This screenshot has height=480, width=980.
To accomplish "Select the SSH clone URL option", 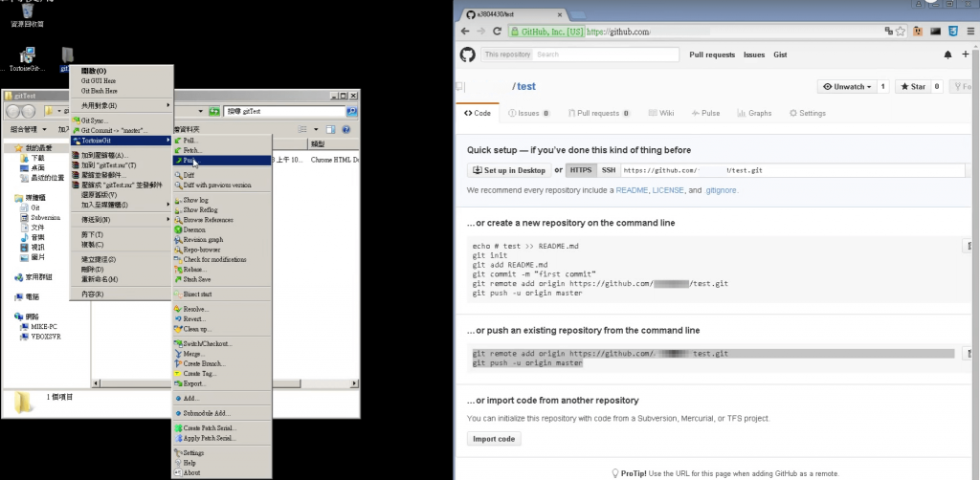I will pos(608,170).
